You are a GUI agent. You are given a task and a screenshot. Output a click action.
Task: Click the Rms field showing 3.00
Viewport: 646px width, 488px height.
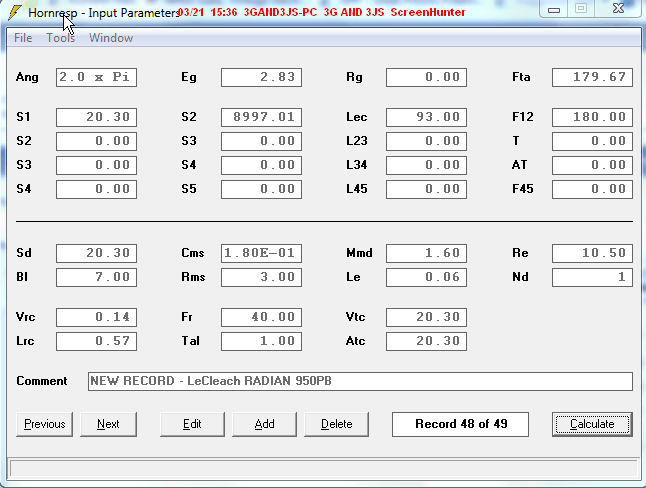(x=261, y=277)
